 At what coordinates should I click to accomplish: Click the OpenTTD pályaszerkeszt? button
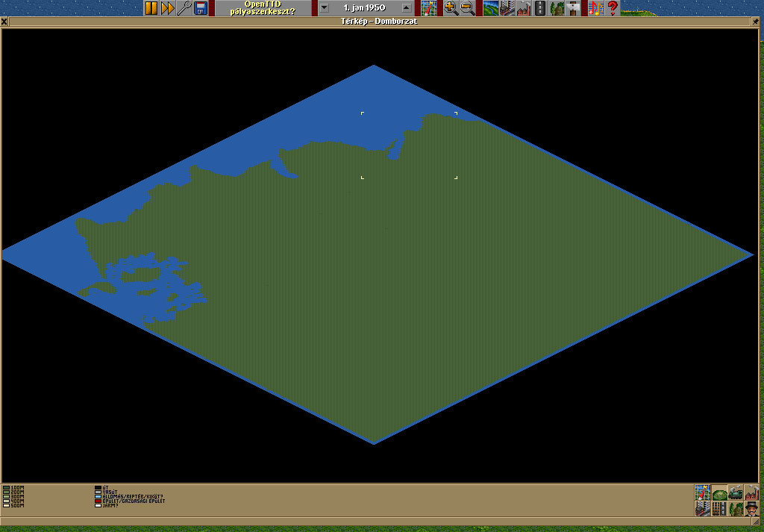[263, 7]
